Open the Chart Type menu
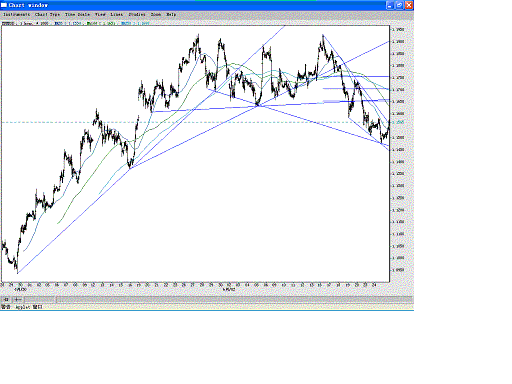This screenshot has width=512, height=384. pos(48,15)
